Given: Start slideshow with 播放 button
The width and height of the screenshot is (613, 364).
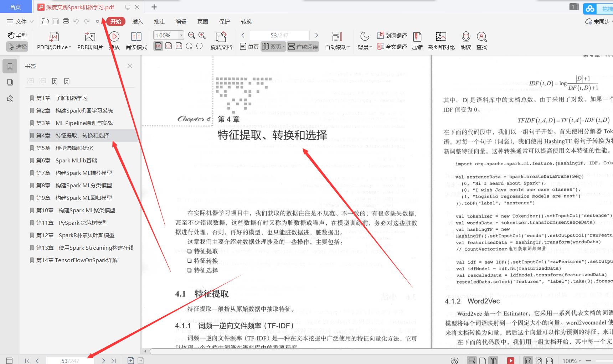Looking at the screenshot, I should (x=114, y=41).
